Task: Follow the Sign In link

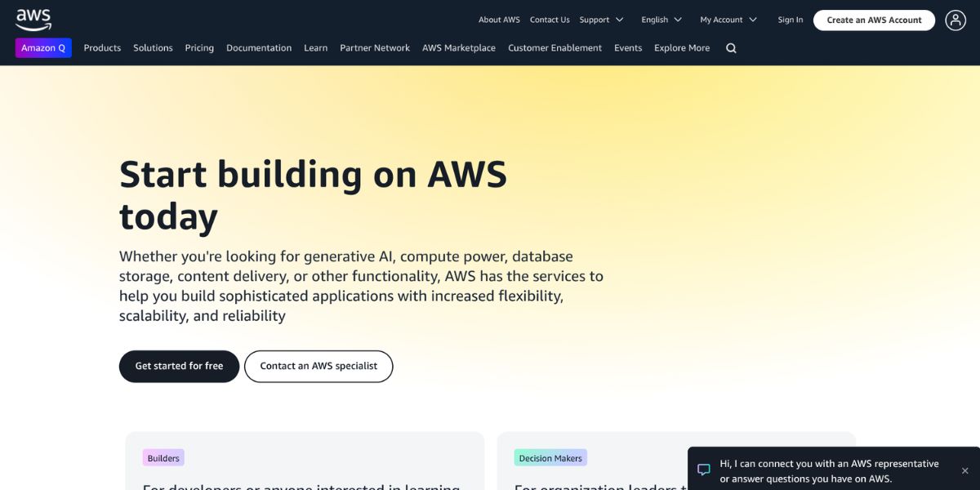Action: (790, 20)
